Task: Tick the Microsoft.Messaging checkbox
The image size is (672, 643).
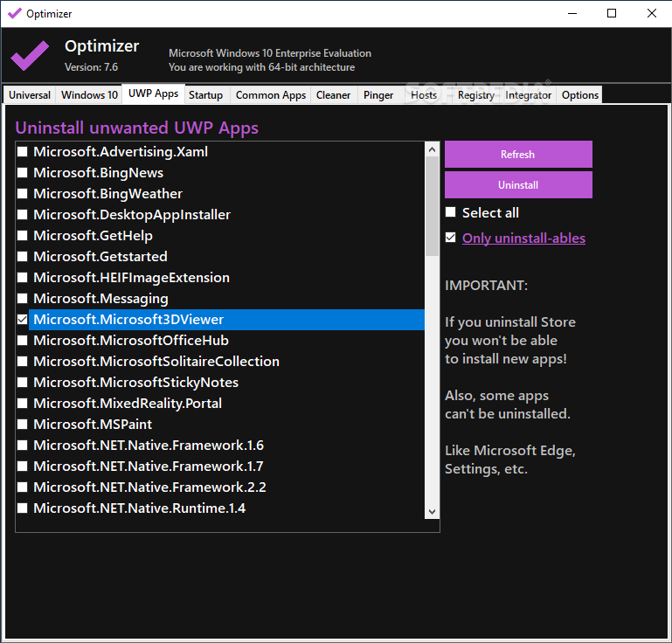Action: 23,299
